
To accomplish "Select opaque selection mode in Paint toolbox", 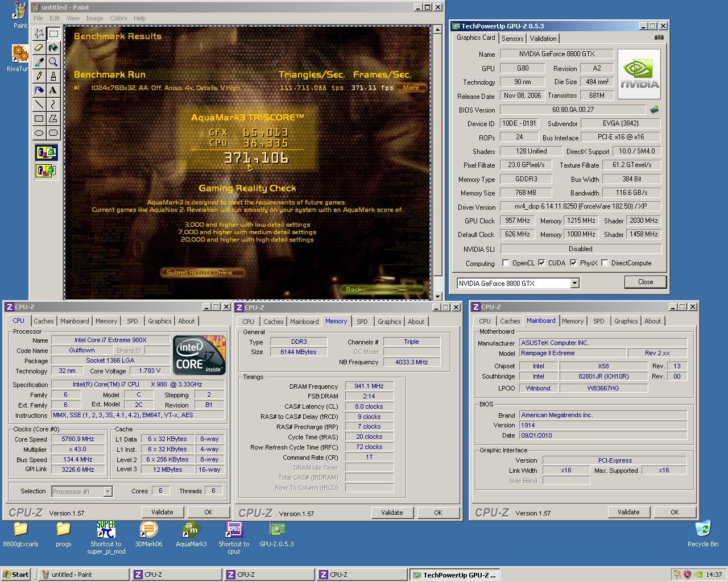I will [47, 152].
